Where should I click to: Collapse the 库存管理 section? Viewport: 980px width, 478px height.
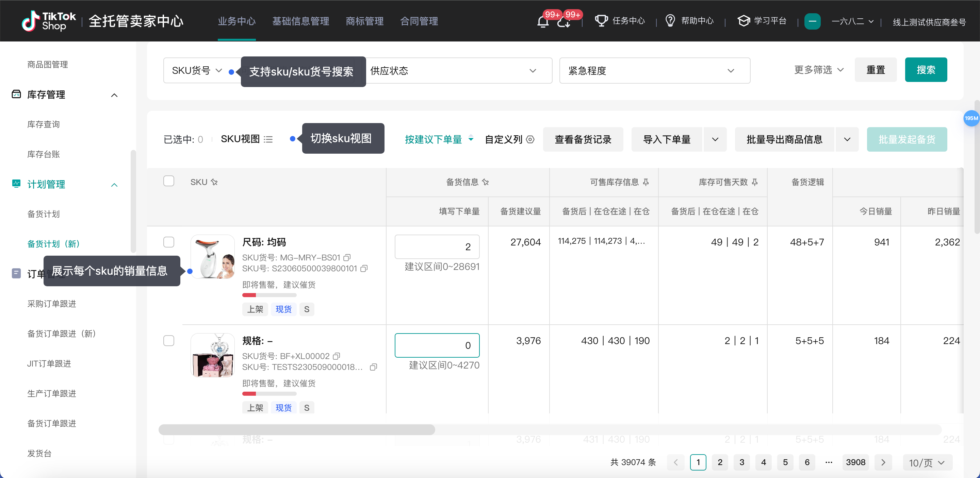[114, 95]
